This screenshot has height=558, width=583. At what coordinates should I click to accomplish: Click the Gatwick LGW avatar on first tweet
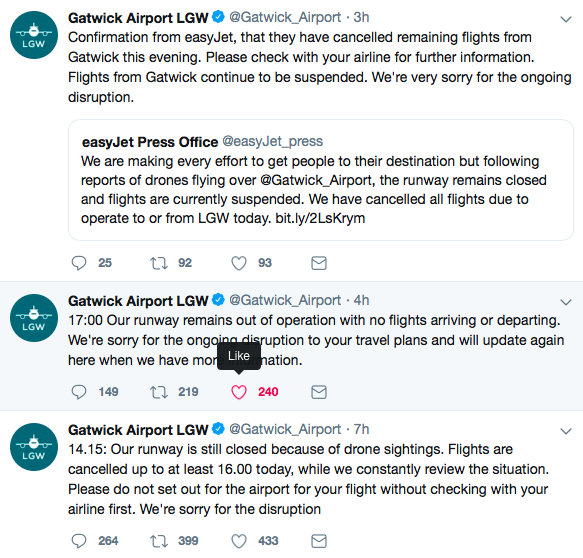click(34, 35)
